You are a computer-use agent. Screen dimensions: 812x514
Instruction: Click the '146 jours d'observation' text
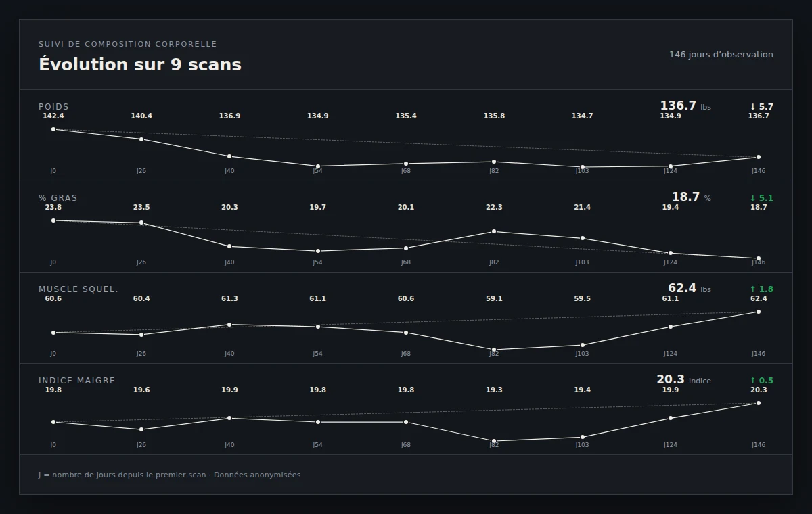[721, 55]
